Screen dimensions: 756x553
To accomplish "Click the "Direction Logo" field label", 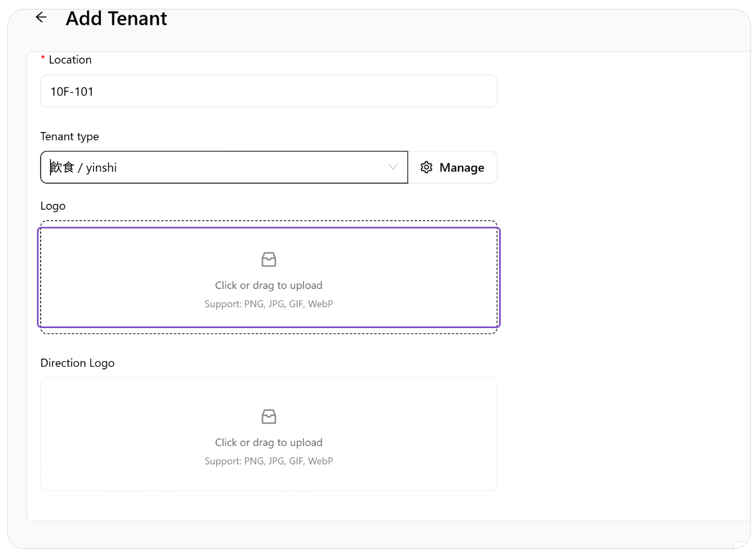I will (78, 363).
